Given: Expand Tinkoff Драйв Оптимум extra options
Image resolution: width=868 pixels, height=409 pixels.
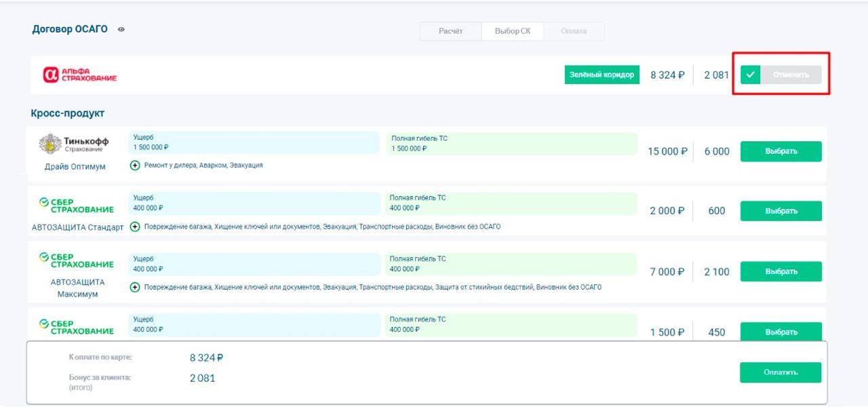Looking at the screenshot, I should [x=135, y=165].
